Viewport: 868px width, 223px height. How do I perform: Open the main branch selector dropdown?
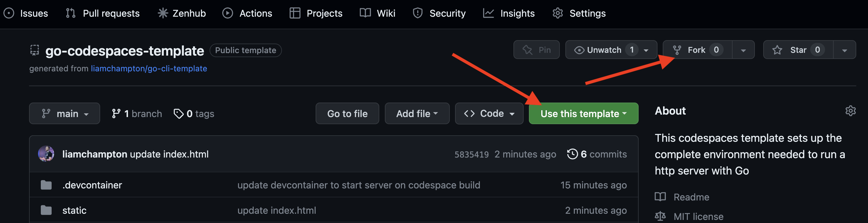64,114
